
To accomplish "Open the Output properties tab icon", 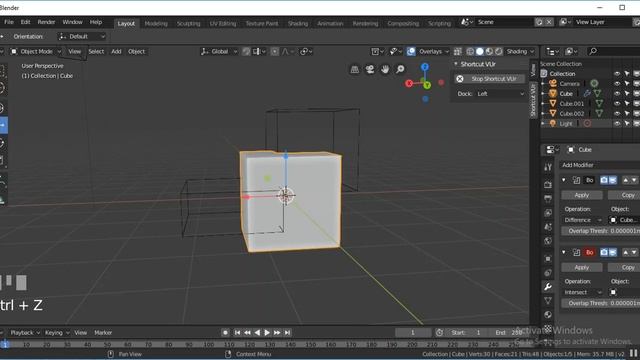I will (x=548, y=199).
